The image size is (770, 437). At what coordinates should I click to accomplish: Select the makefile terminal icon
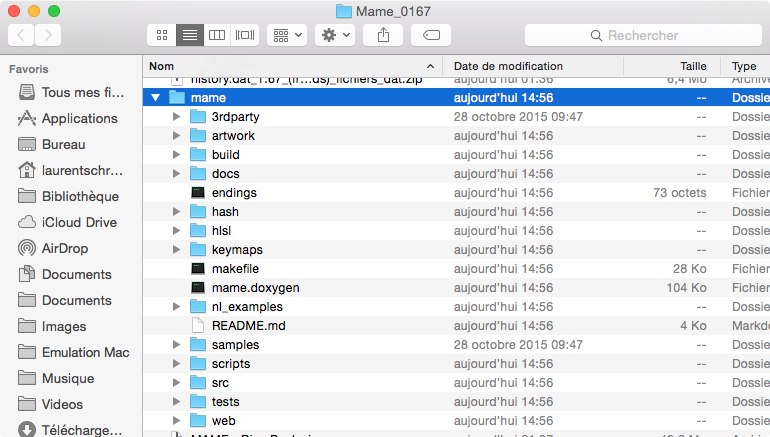198,269
